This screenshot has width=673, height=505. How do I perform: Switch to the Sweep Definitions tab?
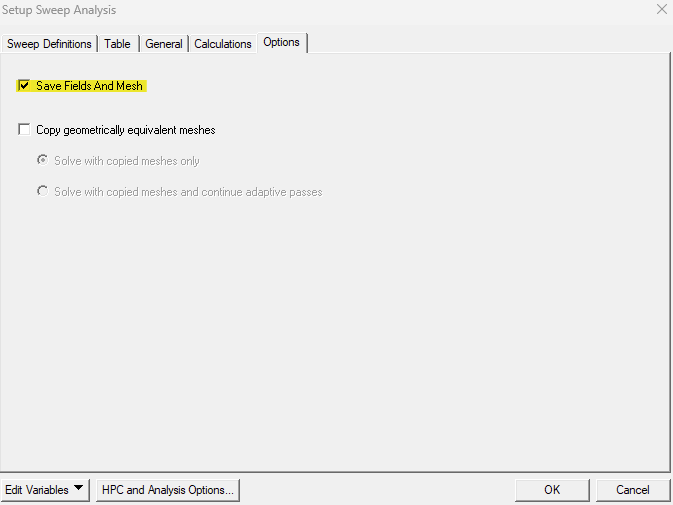(x=49, y=44)
